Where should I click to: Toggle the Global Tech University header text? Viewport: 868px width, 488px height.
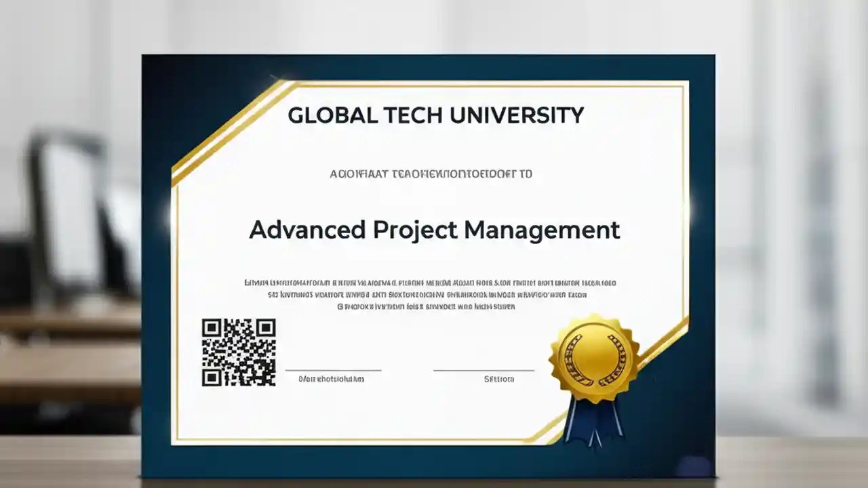435,115
